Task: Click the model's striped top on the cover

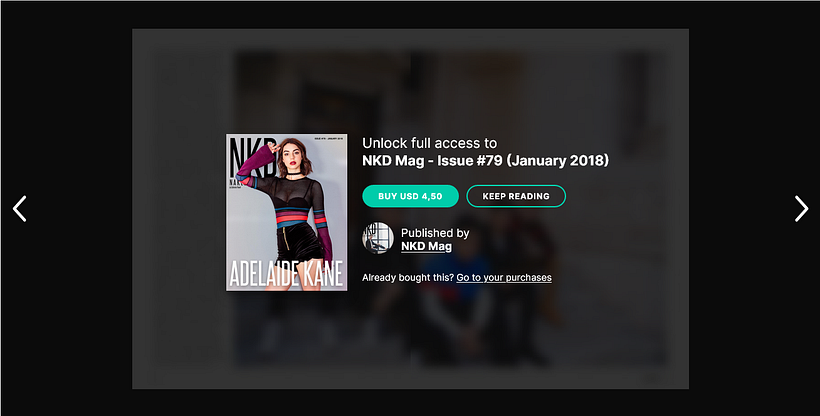Action: tap(294, 216)
